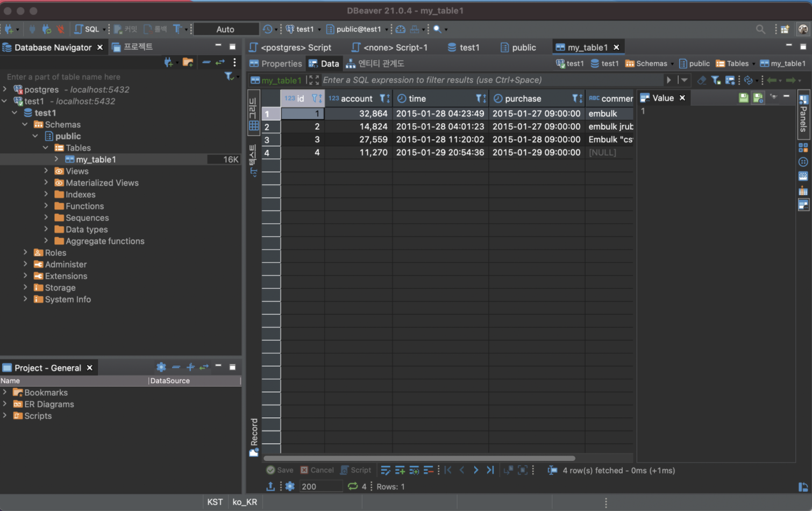The height and width of the screenshot is (511, 812).
Task: Click the Tables breadcrumb link
Action: (732, 63)
